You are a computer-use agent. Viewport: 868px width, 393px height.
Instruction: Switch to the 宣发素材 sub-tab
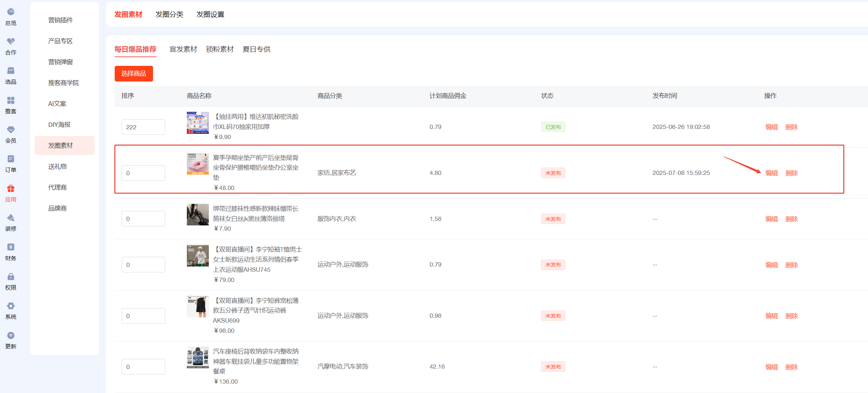click(x=183, y=49)
